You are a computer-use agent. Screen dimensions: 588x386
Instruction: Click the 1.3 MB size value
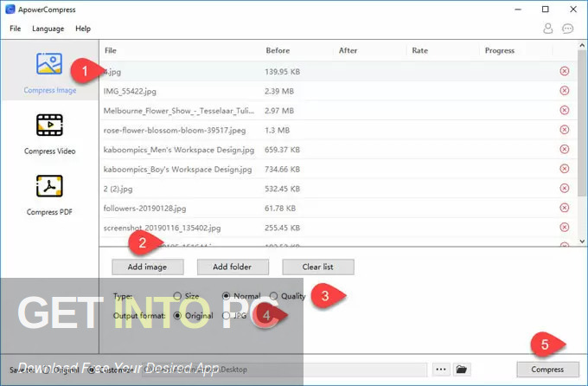(277, 131)
